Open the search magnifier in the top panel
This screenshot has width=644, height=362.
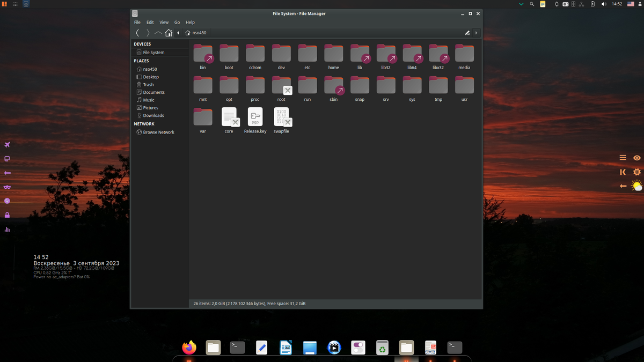pos(532,4)
